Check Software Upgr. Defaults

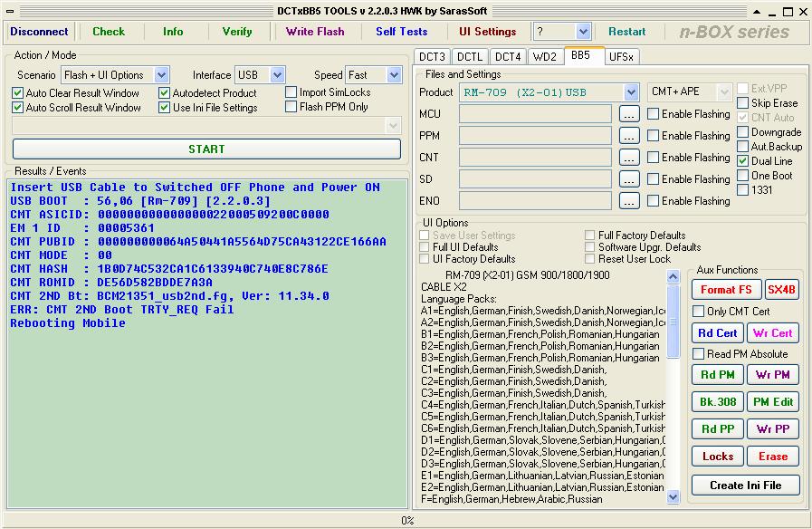point(589,247)
